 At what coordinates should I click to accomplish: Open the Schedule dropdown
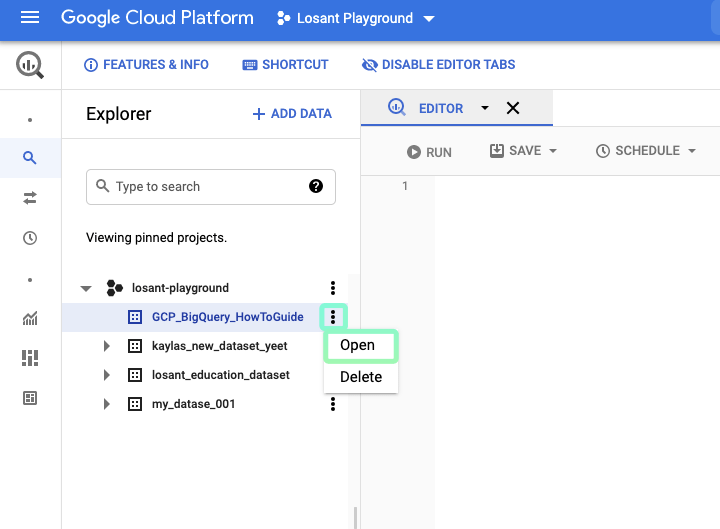(x=692, y=151)
